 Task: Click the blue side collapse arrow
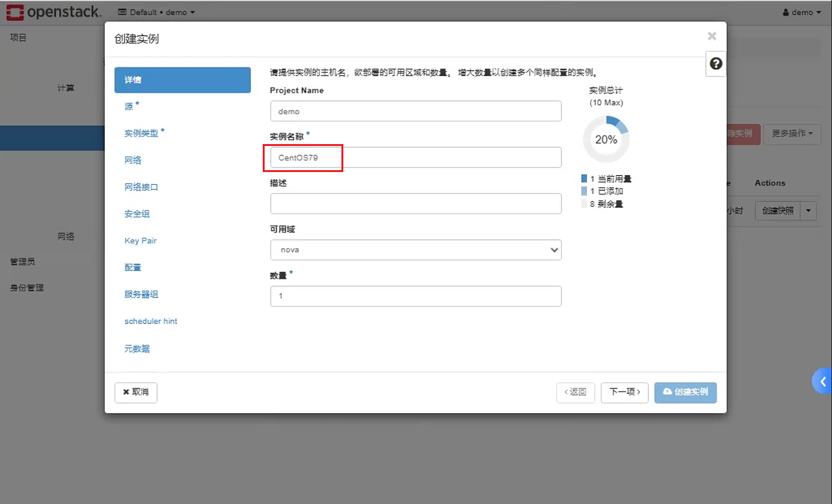pos(822,381)
